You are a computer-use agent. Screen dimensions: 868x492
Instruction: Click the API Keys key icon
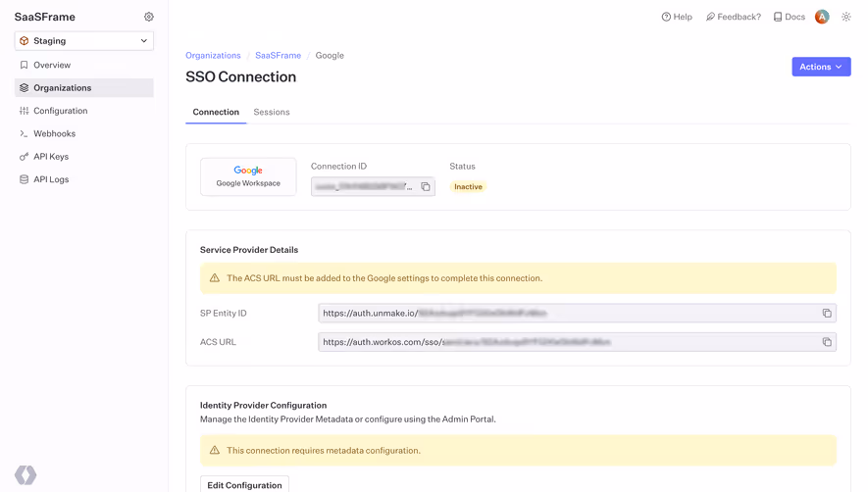click(x=24, y=157)
